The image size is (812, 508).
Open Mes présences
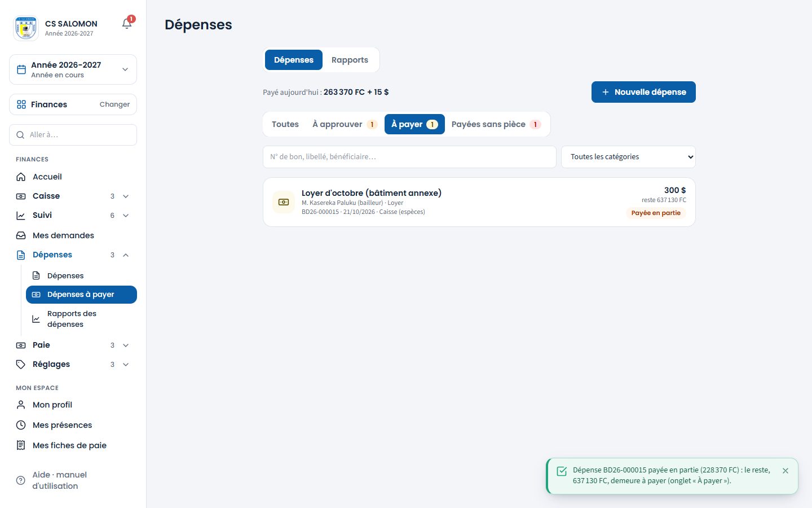point(73,425)
